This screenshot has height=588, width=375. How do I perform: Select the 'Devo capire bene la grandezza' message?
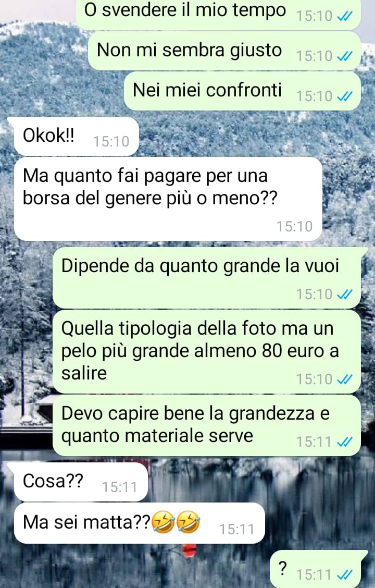pyautogui.click(x=206, y=425)
